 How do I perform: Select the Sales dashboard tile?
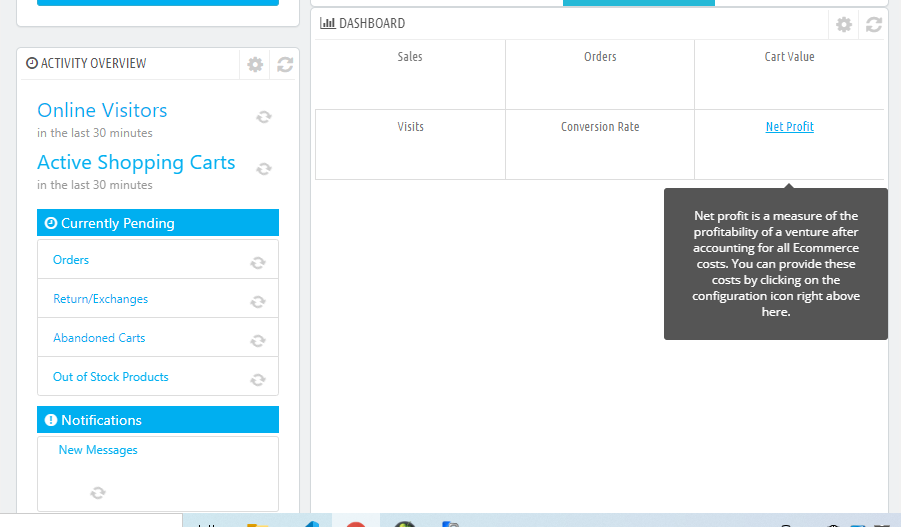click(x=410, y=74)
